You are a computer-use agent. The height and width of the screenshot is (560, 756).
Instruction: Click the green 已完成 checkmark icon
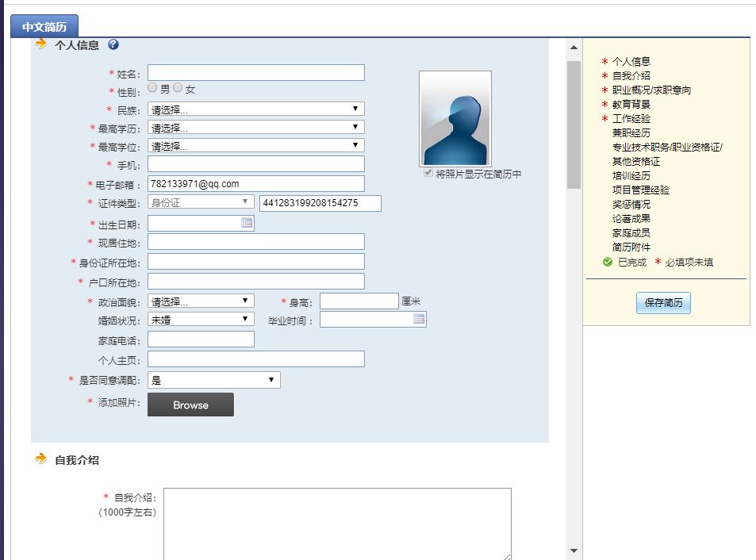(x=608, y=262)
